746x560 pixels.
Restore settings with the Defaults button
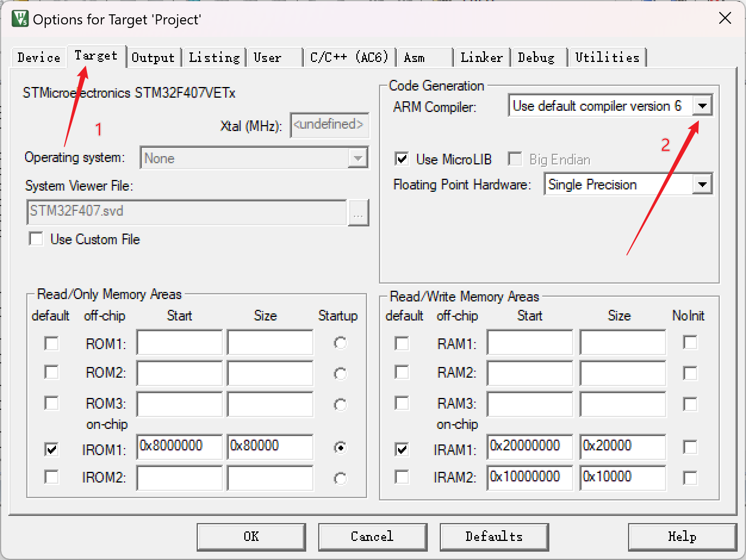pos(494,537)
